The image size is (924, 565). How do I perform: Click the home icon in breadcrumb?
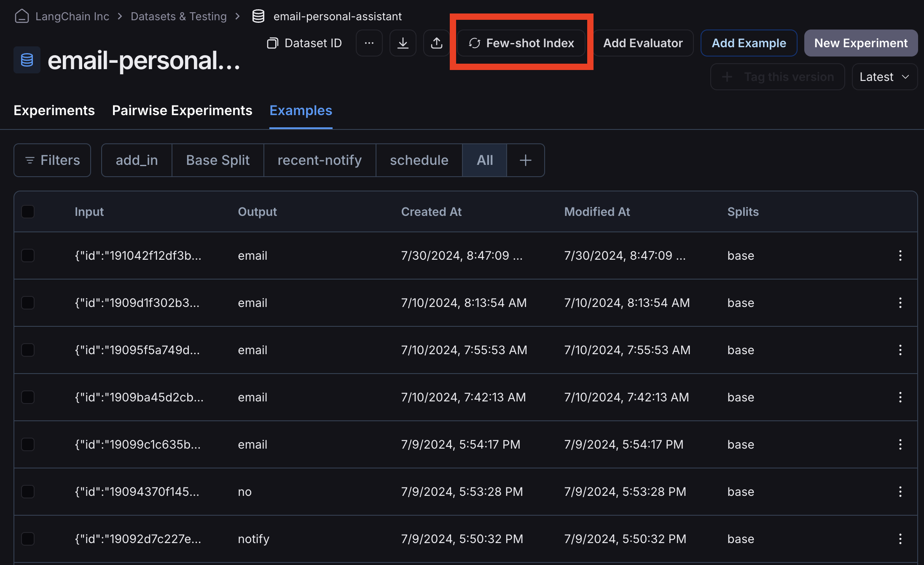click(21, 16)
